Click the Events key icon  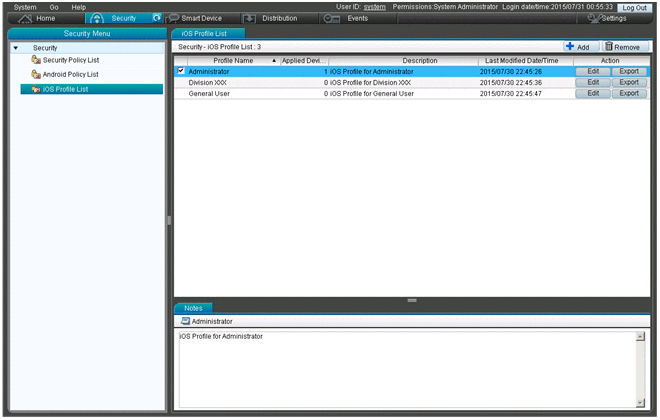(332, 19)
